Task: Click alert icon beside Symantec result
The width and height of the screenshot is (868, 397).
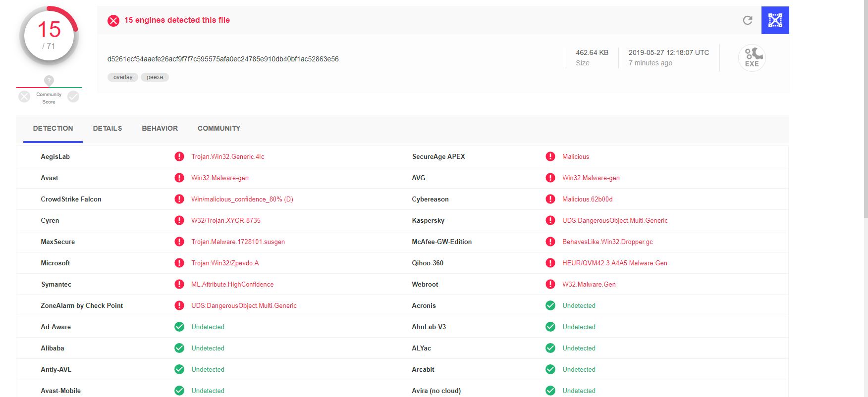Action: point(179,284)
